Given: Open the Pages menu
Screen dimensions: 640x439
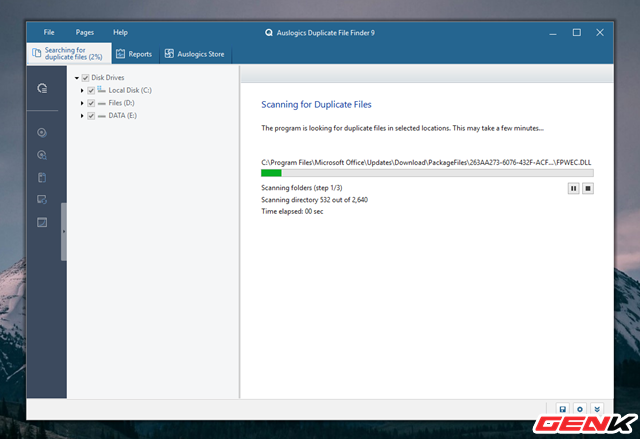Looking at the screenshot, I should [84, 32].
